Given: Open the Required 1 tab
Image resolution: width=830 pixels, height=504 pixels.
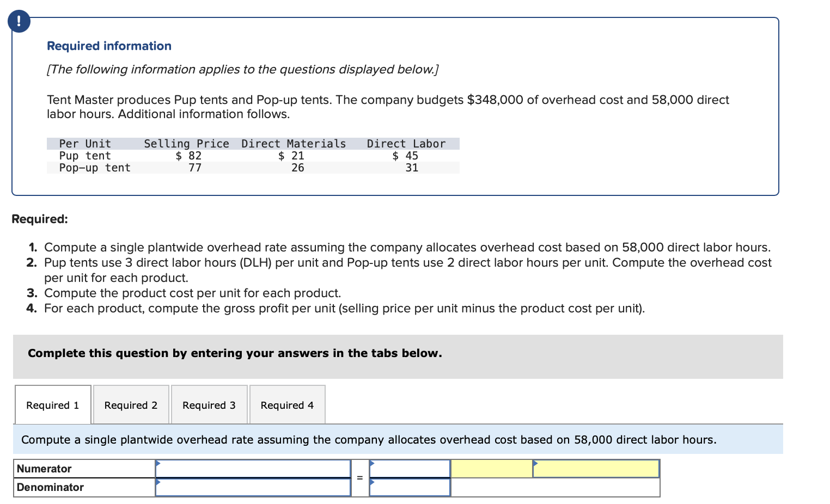Looking at the screenshot, I should click(53, 405).
